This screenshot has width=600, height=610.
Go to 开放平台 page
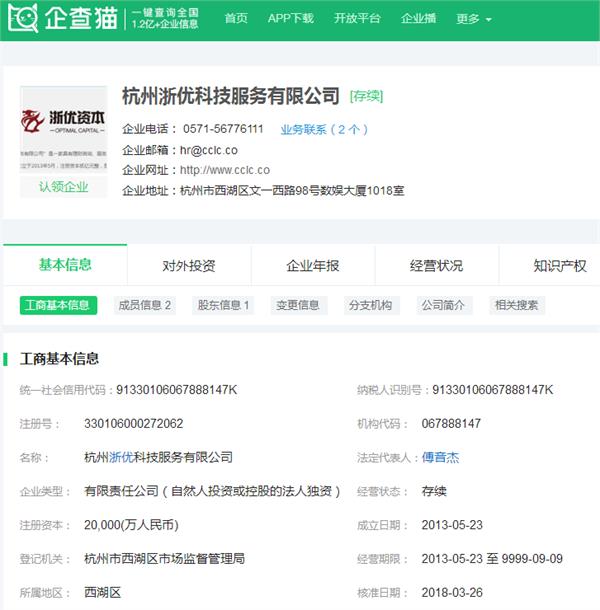pyautogui.click(x=357, y=18)
